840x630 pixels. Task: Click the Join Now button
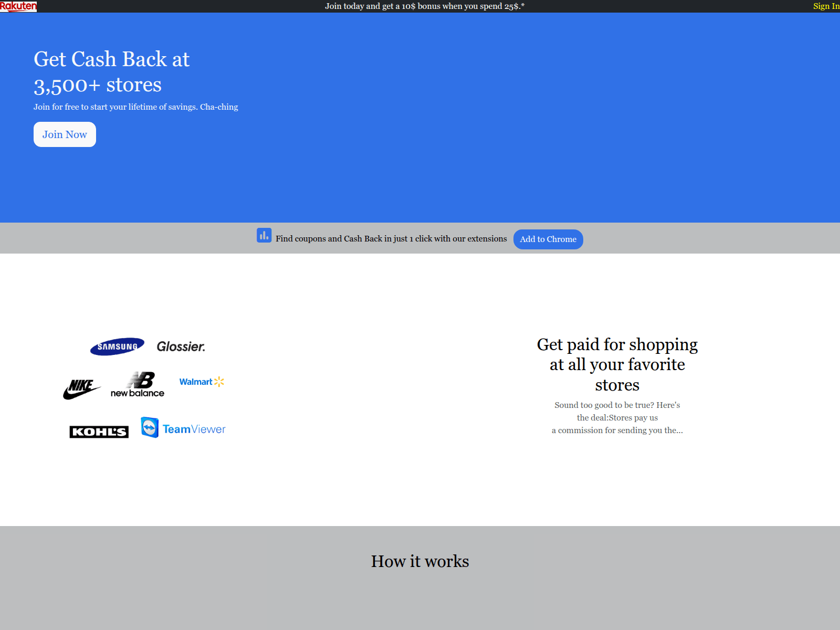pos(65,134)
